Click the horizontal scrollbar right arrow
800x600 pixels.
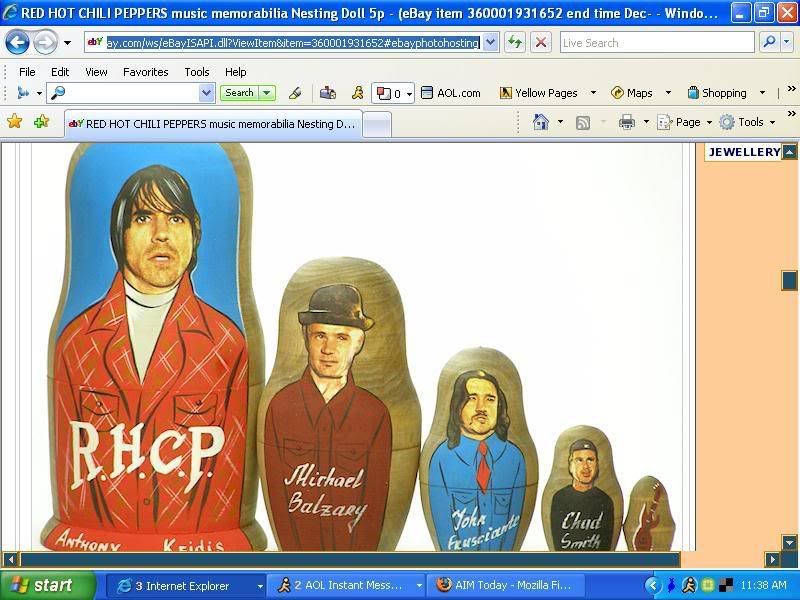click(x=772, y=559)
